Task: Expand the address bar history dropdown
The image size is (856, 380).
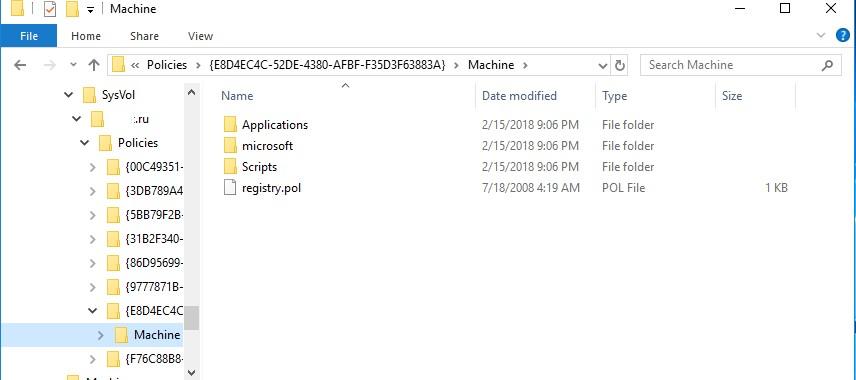Action: pyautogui.click(x=603, y=66)
